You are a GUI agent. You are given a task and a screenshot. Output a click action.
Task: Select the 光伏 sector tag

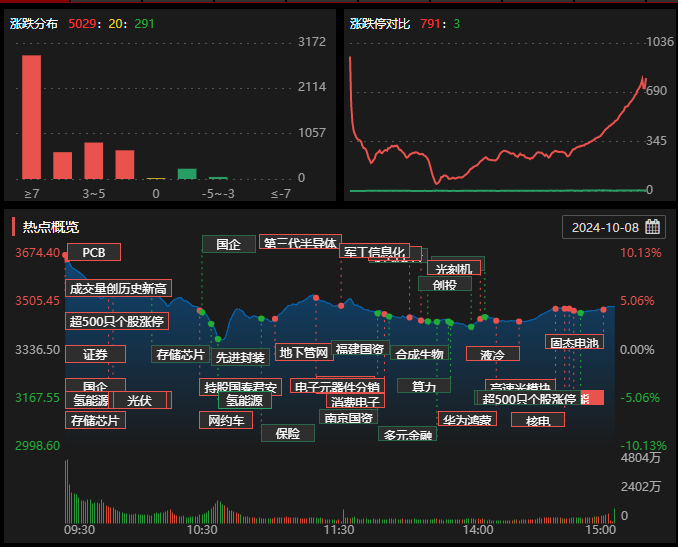tap(140, 400)
